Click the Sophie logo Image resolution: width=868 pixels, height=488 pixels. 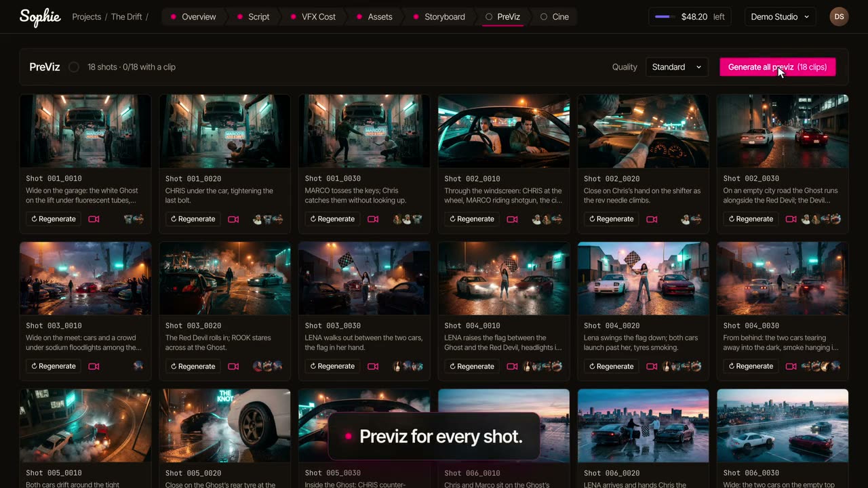tap(40, 17)
